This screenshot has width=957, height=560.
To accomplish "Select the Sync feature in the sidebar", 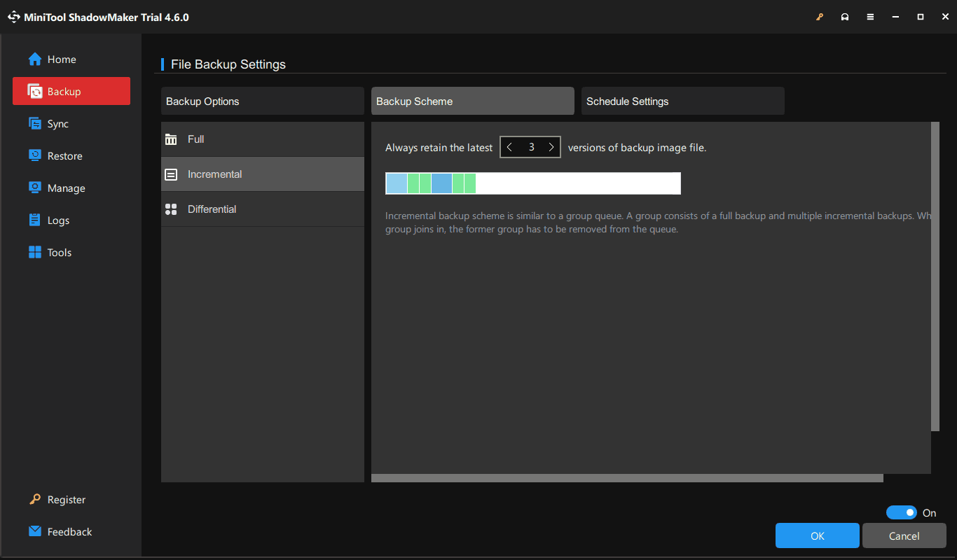I will click(59, 123).
